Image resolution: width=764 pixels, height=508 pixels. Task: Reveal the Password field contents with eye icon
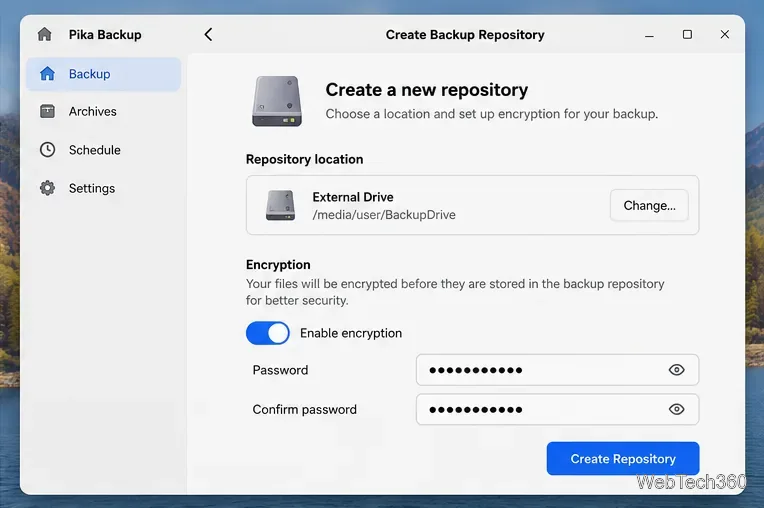pyautogui.click(x=676, y=370)
